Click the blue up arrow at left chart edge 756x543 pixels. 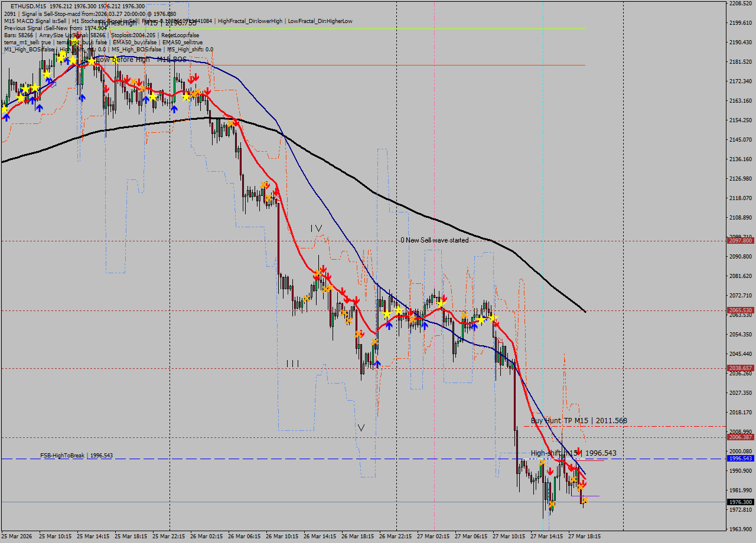click(x=6, y=117)
